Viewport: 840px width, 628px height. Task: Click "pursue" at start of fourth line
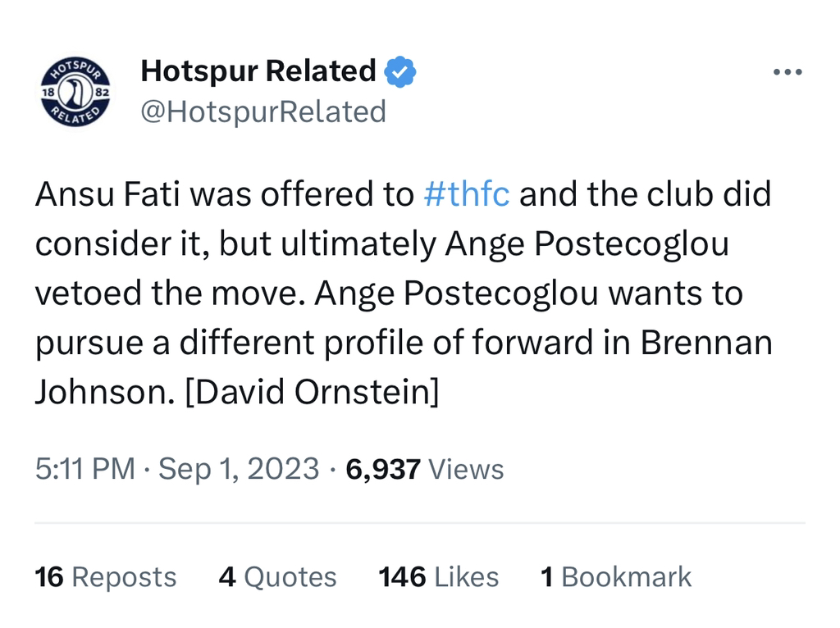click(x=89, y=345)
